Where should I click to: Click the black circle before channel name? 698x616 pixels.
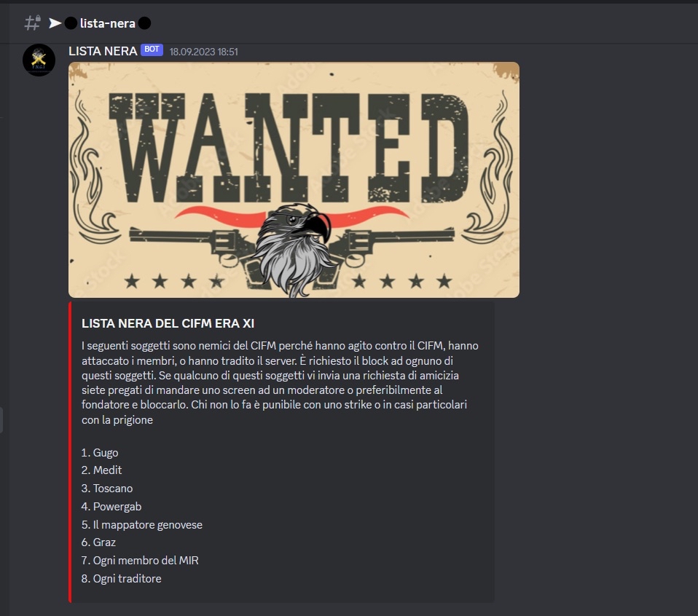coord(71,23)
